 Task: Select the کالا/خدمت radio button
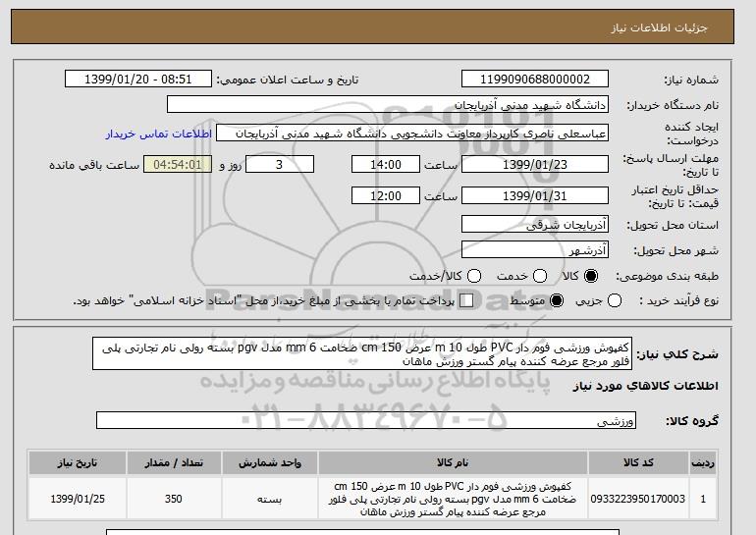[474, 276]
